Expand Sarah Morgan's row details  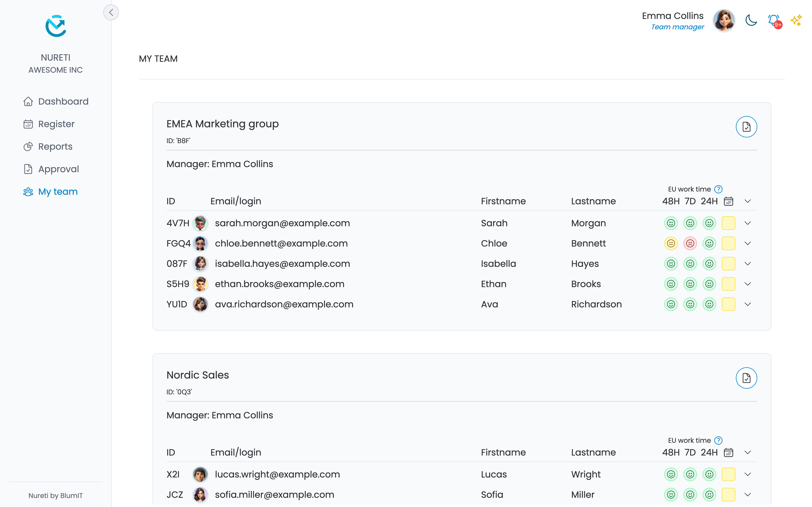(748, 223)
